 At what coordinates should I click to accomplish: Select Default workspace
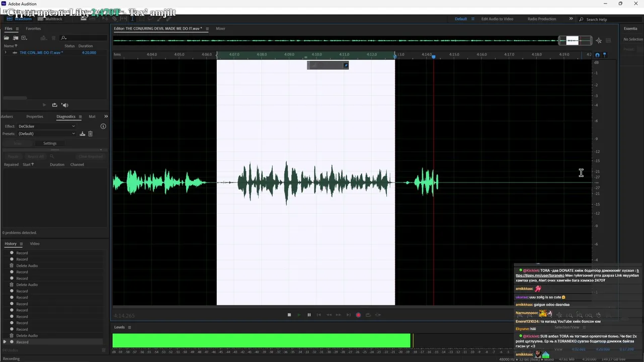tap(461, 19)
